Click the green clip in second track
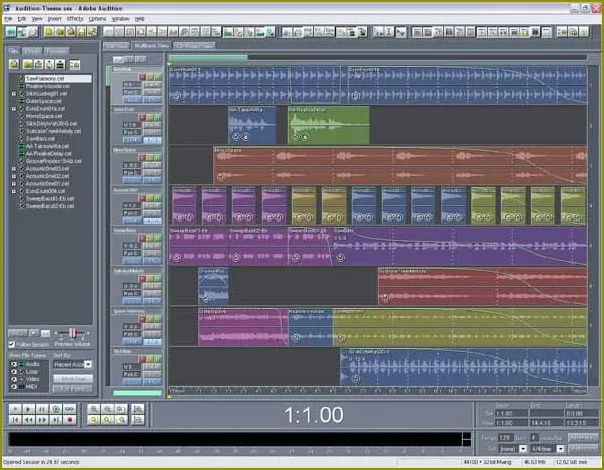Screen dimensions: 604x470 click(x=329, y=126)
